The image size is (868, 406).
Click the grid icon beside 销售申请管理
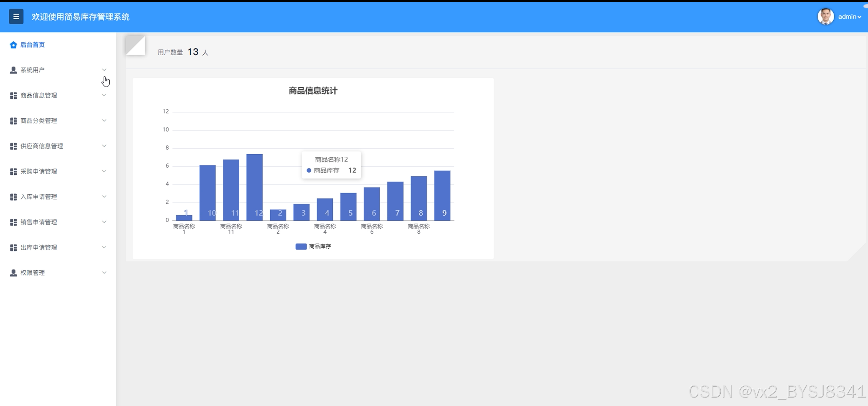[13, 222]
